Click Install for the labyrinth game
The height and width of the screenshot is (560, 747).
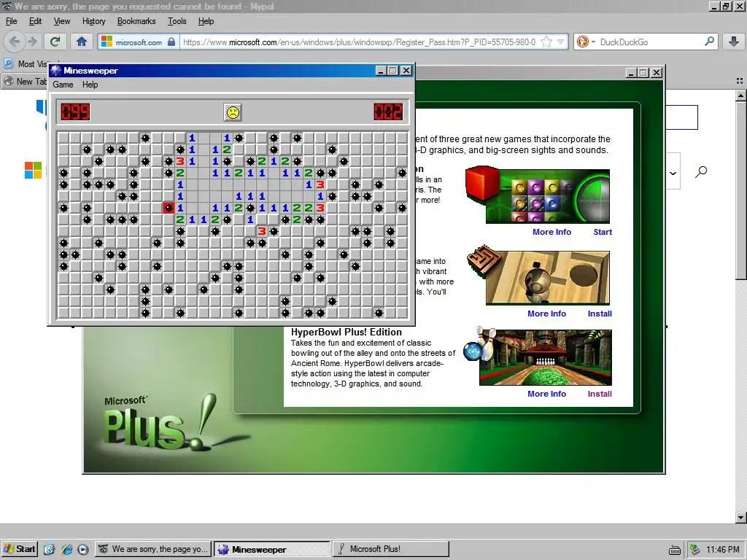pos(600,314)
